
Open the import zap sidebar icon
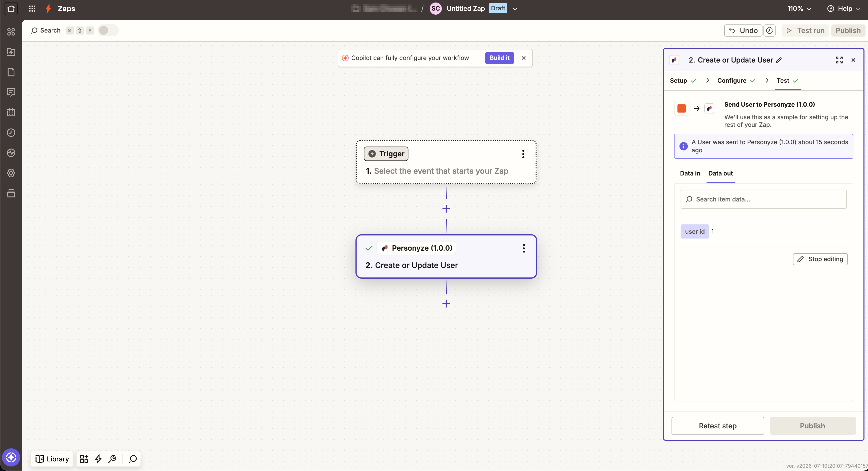[11, 52]
